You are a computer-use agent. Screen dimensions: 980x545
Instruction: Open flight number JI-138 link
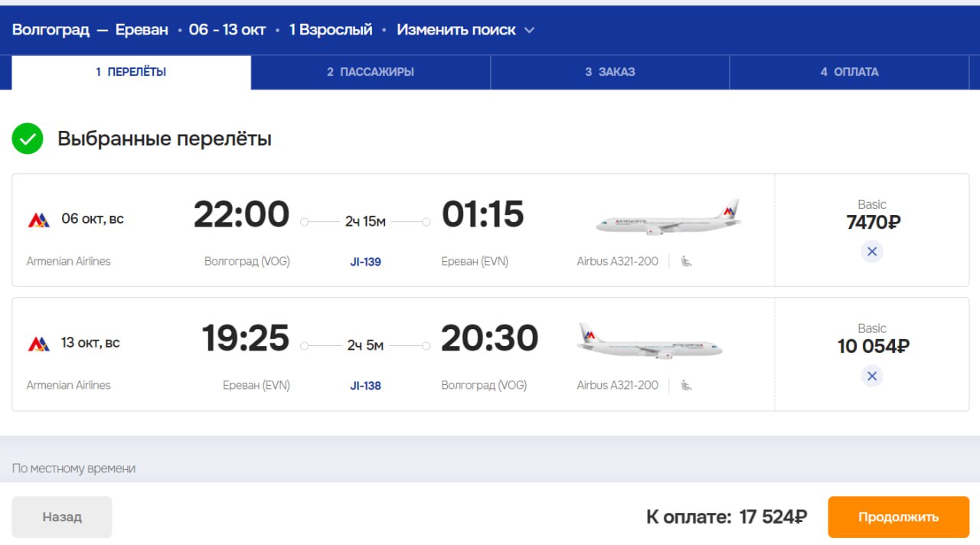pyautogui.click(x=365, y=386)
